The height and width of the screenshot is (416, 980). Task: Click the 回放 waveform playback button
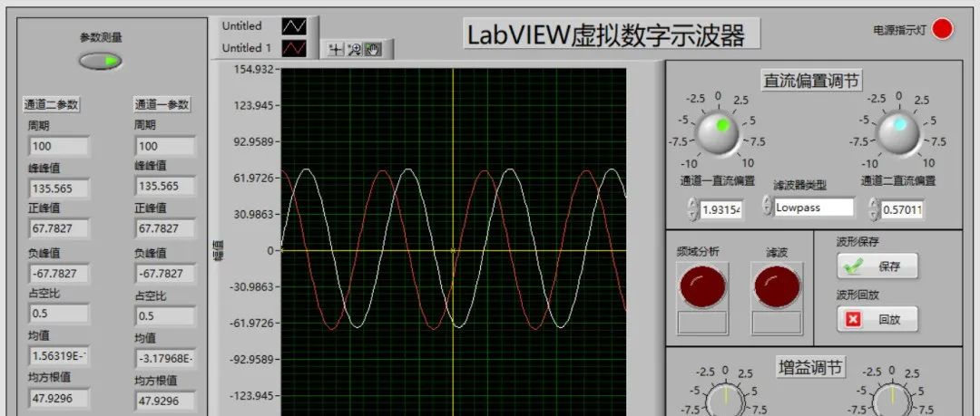877,319
